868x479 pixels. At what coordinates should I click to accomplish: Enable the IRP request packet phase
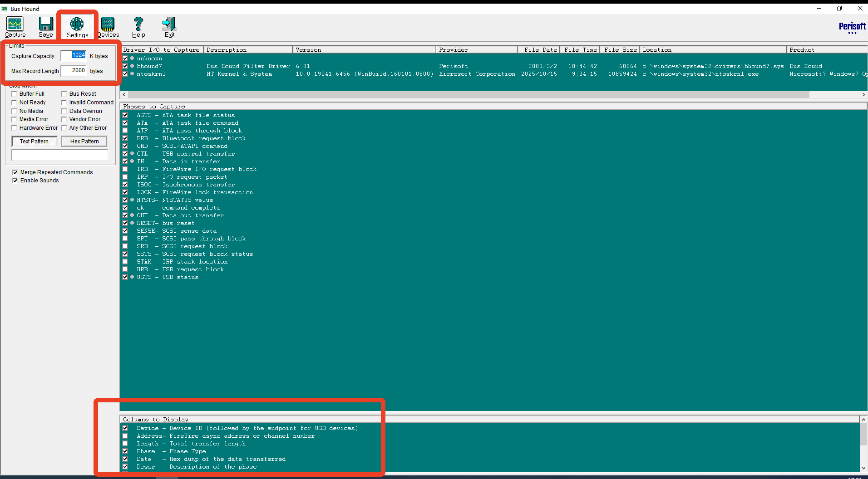coord(125,177)
